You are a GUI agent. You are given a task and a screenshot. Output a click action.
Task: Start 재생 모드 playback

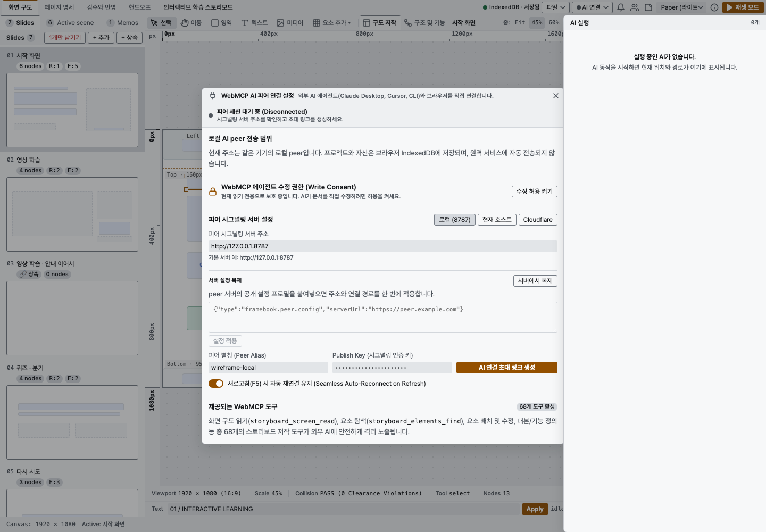tap(743, 7)
